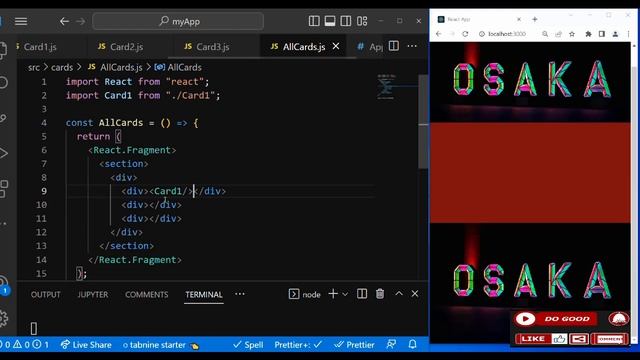
Task: Toggle the Spell checker status item
Action: point(248,345)
